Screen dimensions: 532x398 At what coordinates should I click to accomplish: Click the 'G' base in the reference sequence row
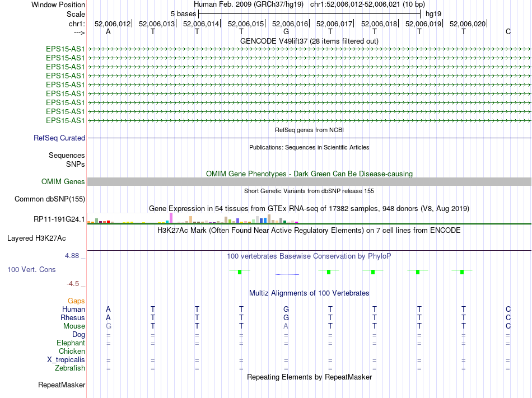pyautogui.click(x=286, y=31)
